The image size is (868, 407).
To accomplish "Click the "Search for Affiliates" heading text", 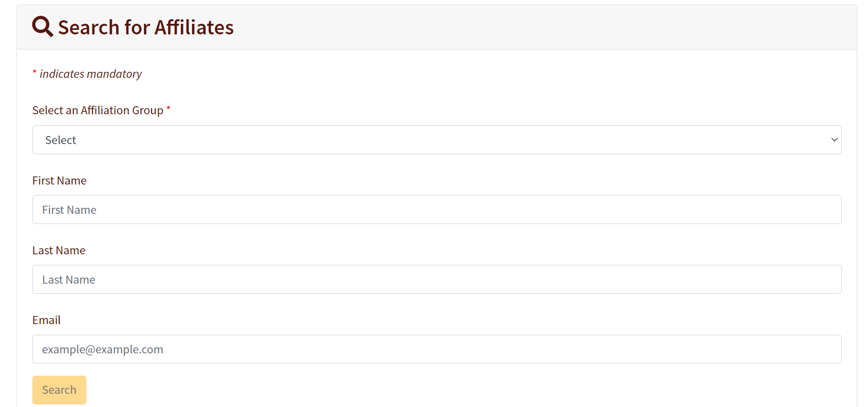I will (x=146, y=27).
